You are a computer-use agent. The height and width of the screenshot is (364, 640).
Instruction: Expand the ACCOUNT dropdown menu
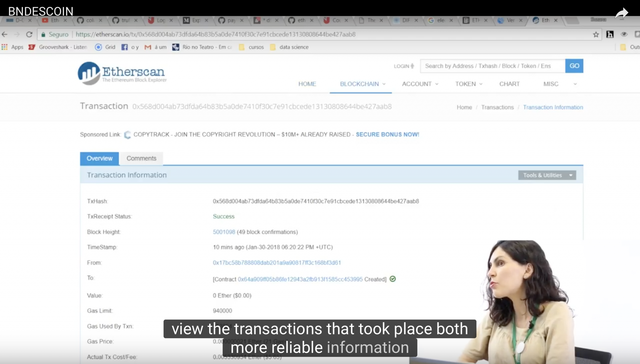pyautogui.click(x=420, y=83)
